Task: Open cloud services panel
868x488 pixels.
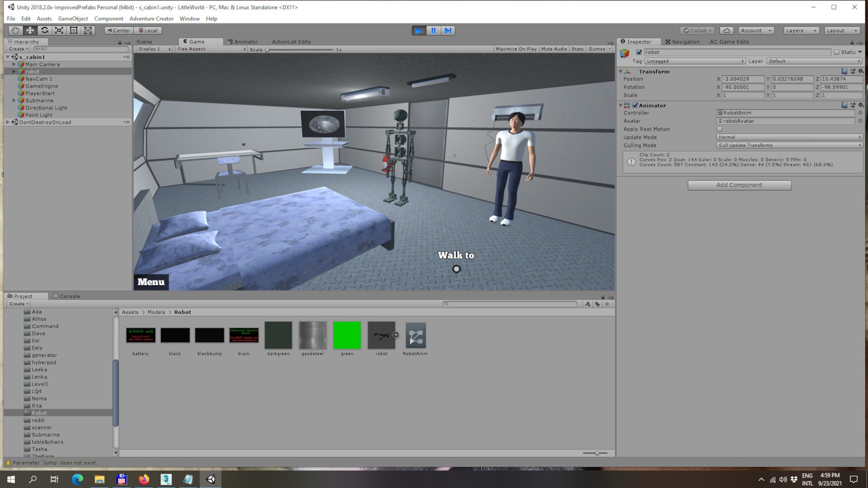Action: pyautogui.click(x=726, y=30)
